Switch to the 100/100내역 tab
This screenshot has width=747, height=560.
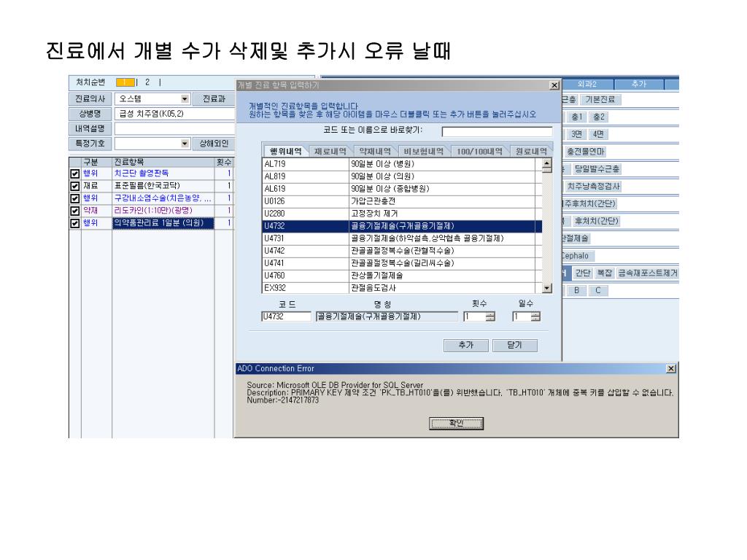point(479,152)
